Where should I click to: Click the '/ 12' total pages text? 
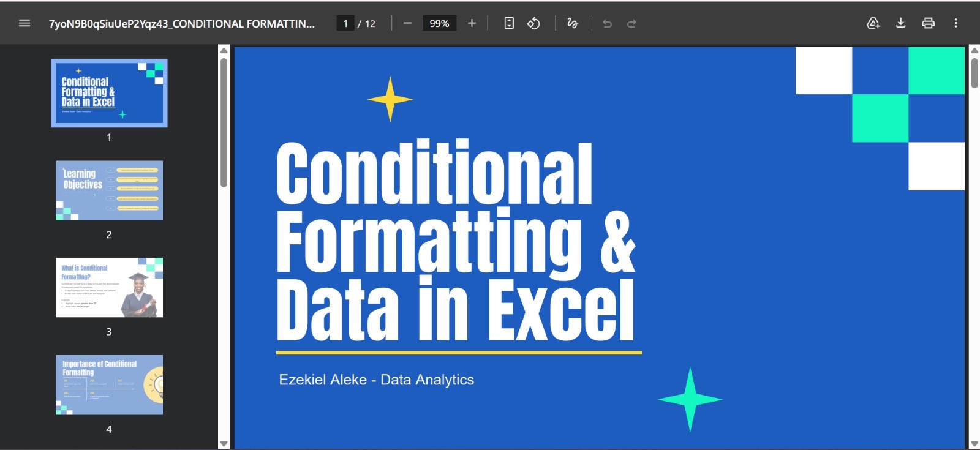366,23
